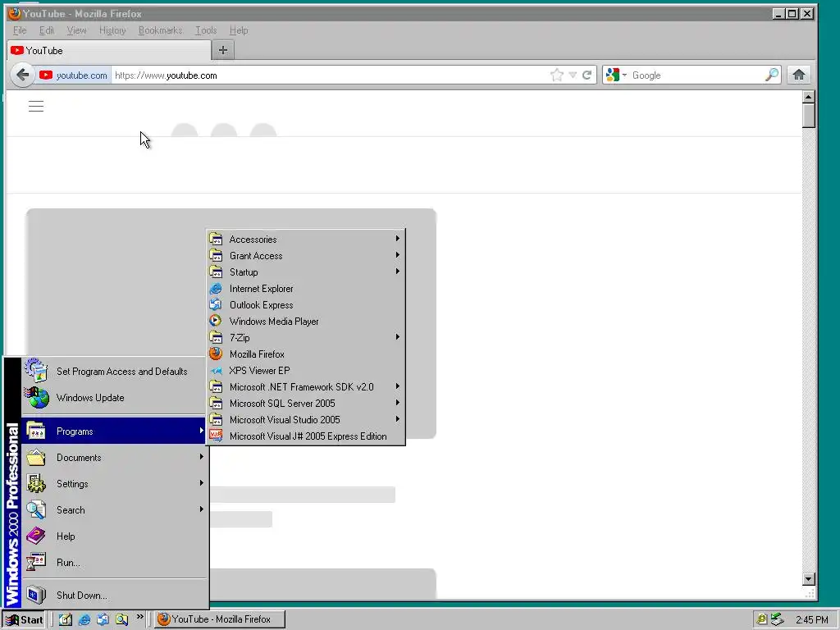
Task: Show more quick launch items chevron
Action: (x=139, y=617)
